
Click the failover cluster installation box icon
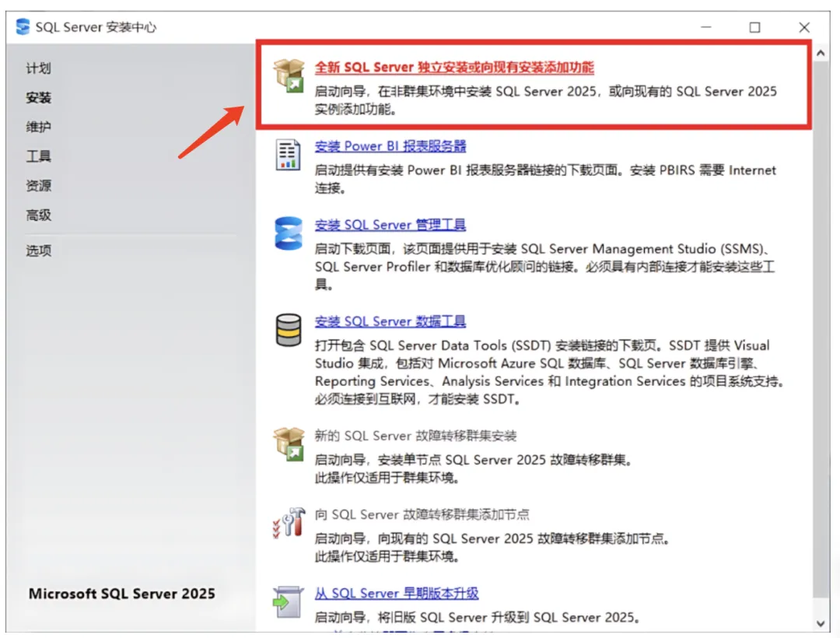[x=289, y=444]
